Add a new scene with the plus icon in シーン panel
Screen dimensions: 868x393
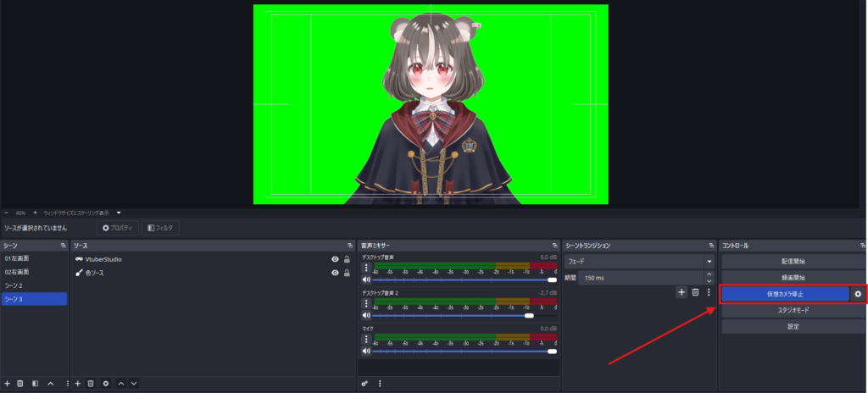coord(7,383)
